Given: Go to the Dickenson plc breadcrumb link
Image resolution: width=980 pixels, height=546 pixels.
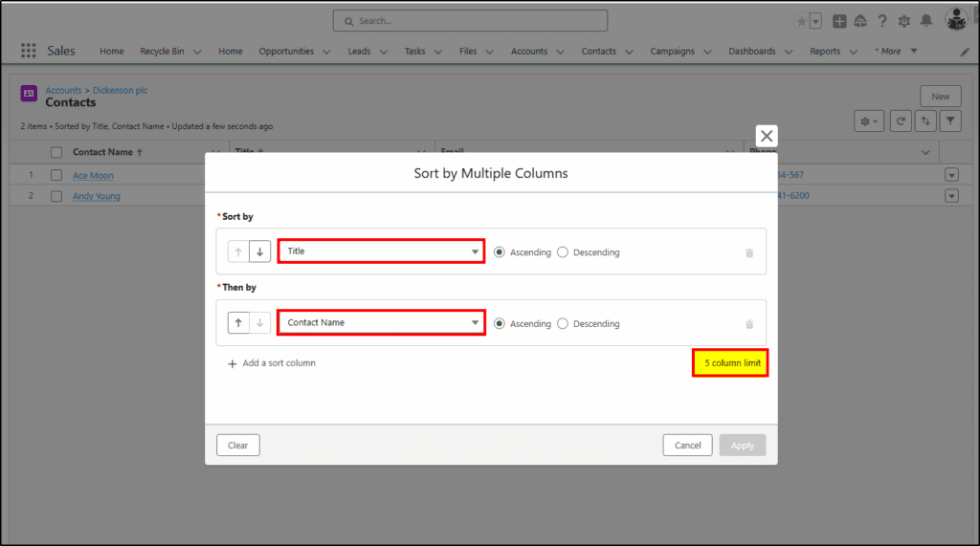Looking at the screenshot, I should tap(120, 90).
